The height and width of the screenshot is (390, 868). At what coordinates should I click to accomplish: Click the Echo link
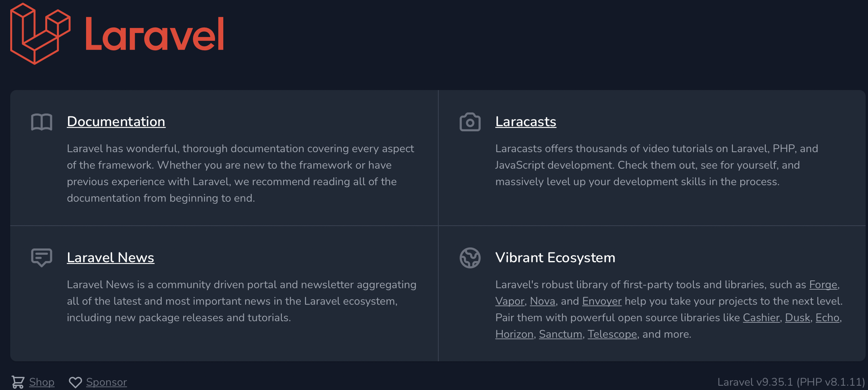(x=828, y=318)
